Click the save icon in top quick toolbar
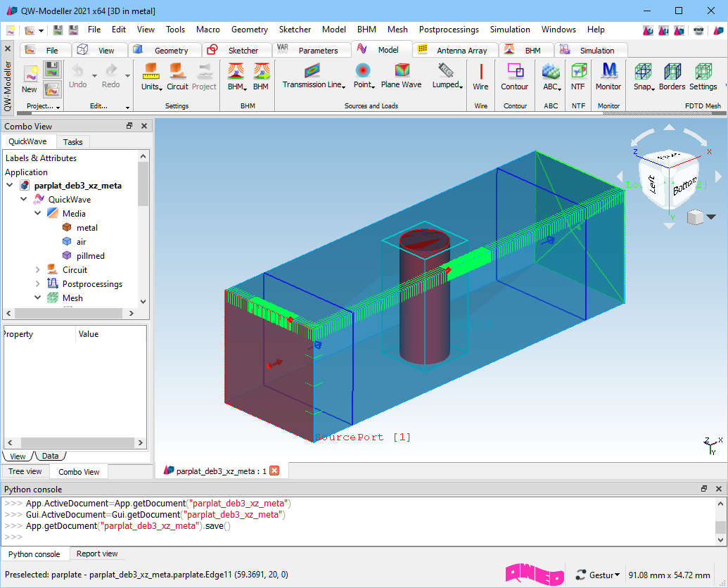 pyautogui.click(x=58, y=30)
